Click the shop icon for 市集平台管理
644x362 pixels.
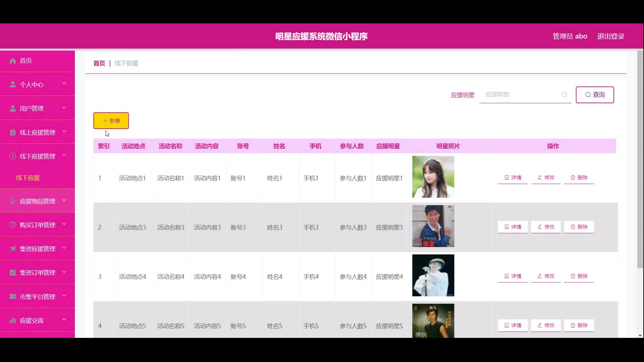pyautogui.click(x=13, y=296)
